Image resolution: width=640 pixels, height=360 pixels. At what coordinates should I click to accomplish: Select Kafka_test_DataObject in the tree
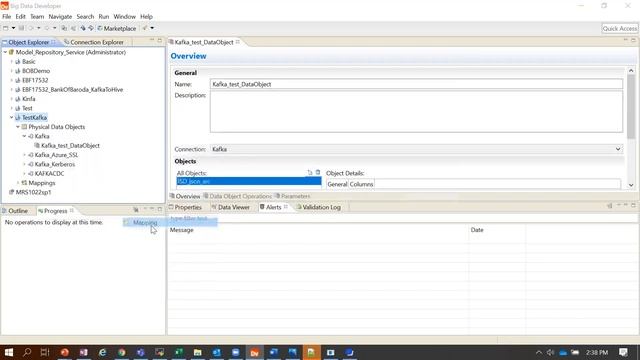click(70, 146)
